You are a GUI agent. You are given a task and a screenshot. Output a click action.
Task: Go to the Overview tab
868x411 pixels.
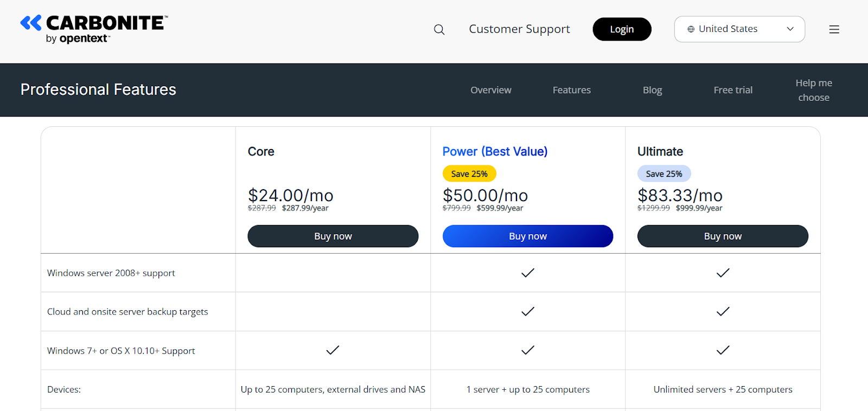pyautogui.click(x=490, y=90)
